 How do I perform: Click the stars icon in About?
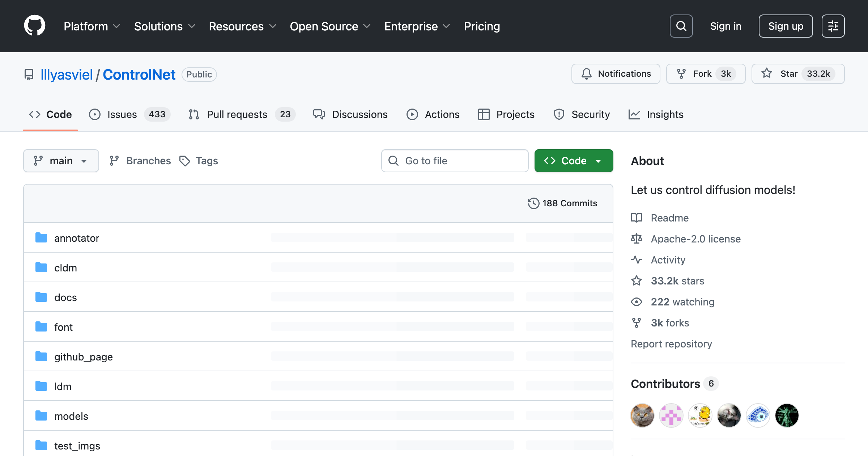click(637, 281)
